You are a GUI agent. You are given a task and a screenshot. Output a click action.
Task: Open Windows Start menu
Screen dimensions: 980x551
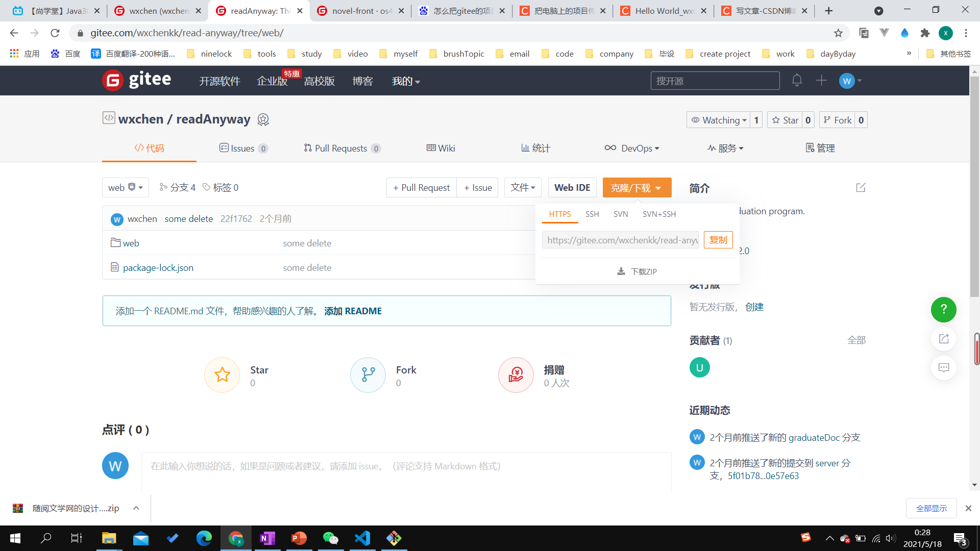coord(15,538)
